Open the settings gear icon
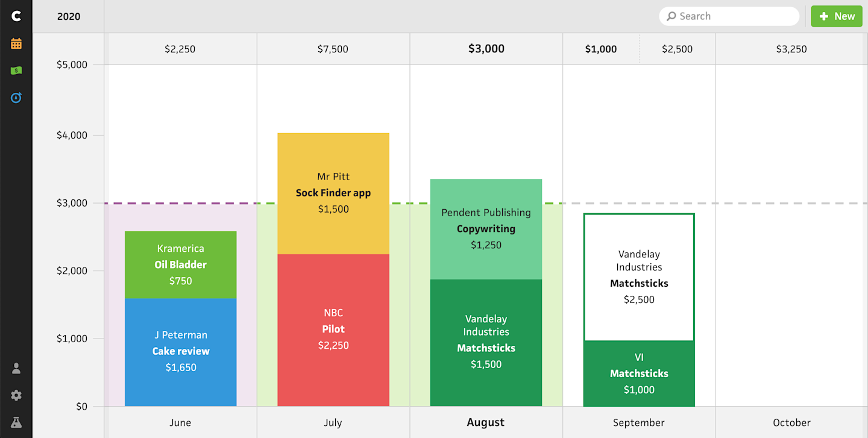868x438 pixels. coord(16,395)
